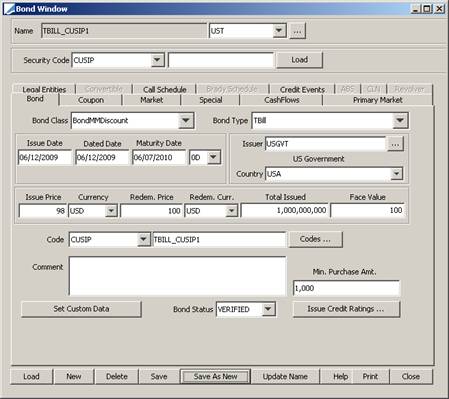Click the US Government issuer label
The width and height of the screenshot is (449, 399).
click(318, 159)
